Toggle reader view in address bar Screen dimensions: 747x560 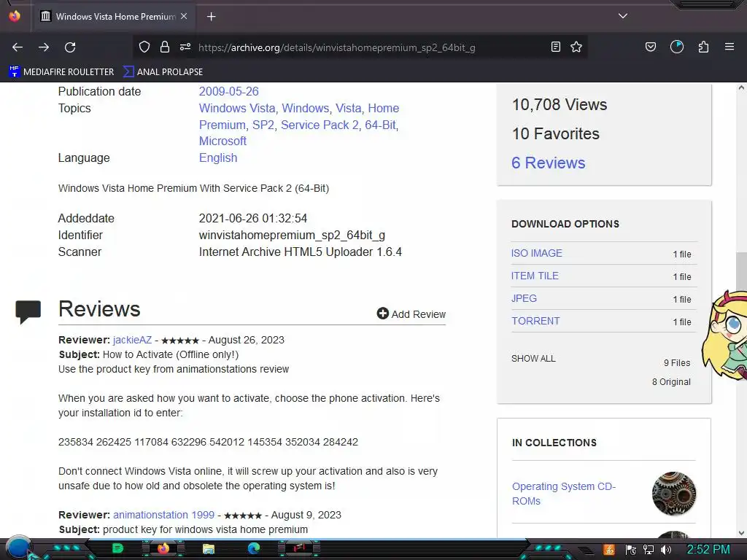coord(555,47)
